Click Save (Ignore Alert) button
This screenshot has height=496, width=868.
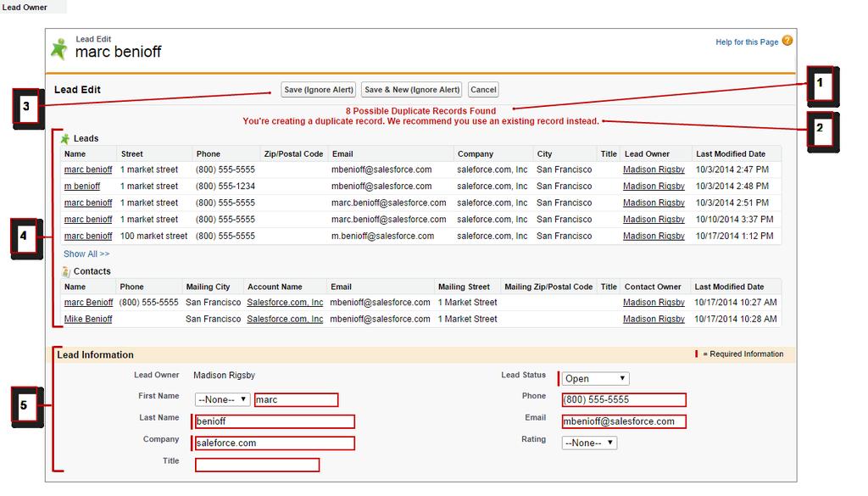point(319,90)
